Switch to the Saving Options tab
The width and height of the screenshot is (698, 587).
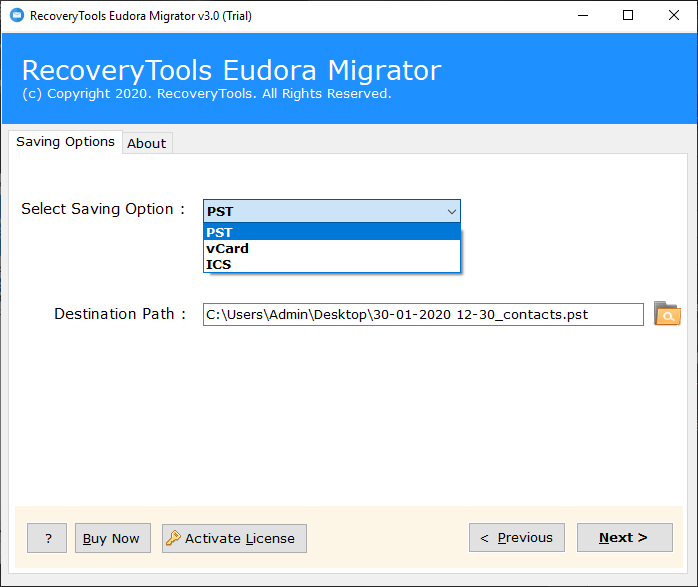65,142
